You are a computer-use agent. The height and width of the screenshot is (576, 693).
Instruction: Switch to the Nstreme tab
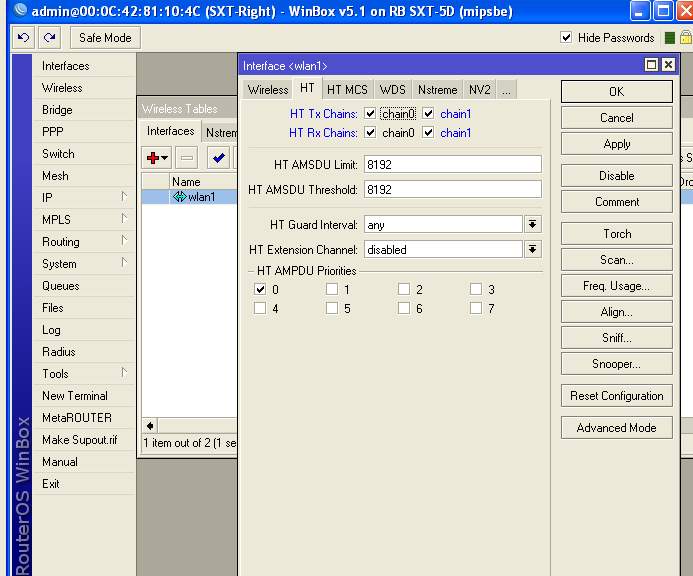point(438,90)
